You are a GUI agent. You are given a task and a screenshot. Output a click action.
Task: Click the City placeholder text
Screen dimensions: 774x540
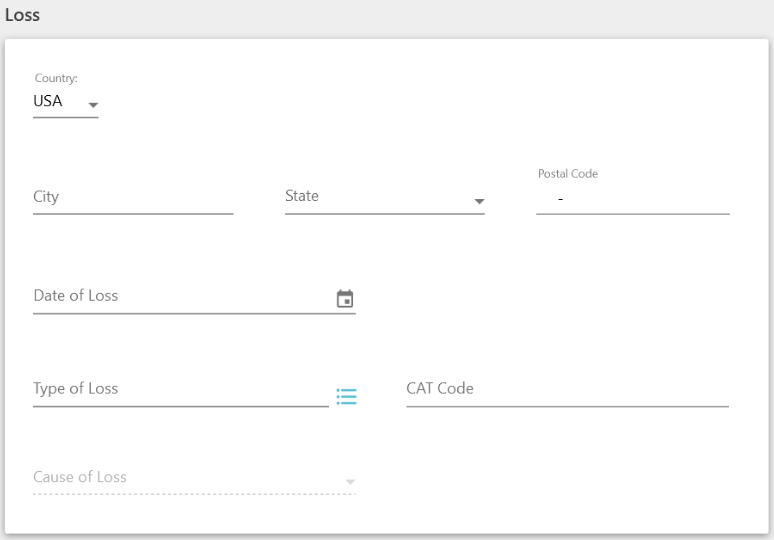click(46, 197)
